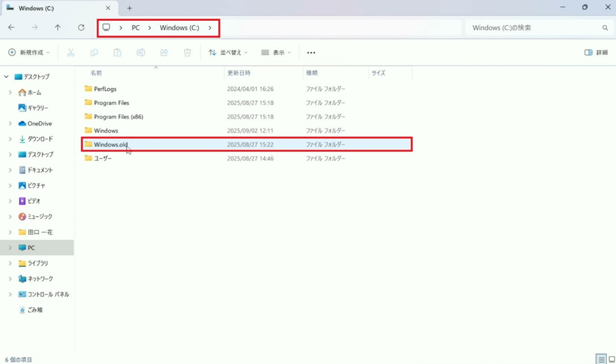Click the Cut scissors icon in toolbar
This screenshot has width=616, height=364.
click(71, 52)
